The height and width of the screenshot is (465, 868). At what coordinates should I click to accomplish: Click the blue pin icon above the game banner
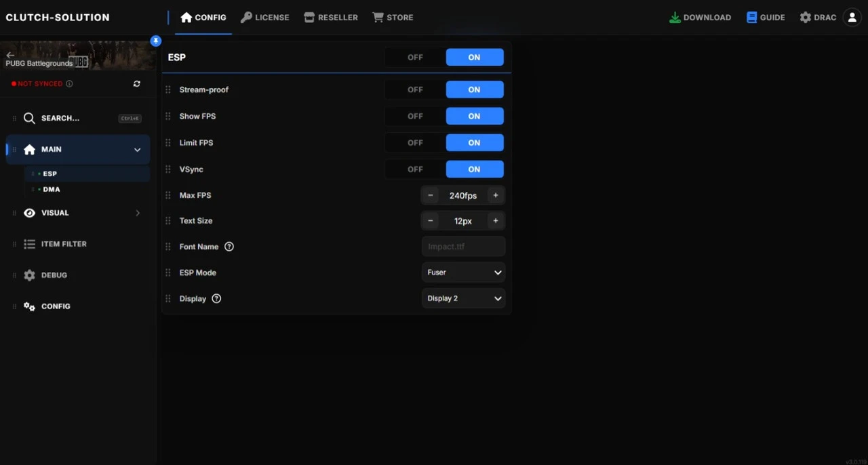coord(156,41)
